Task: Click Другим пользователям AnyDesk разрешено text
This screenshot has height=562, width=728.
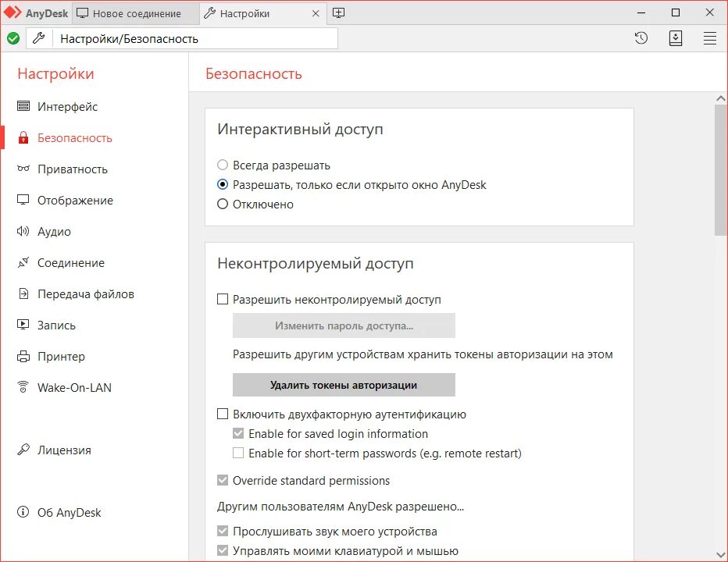Action: (341, 507)
